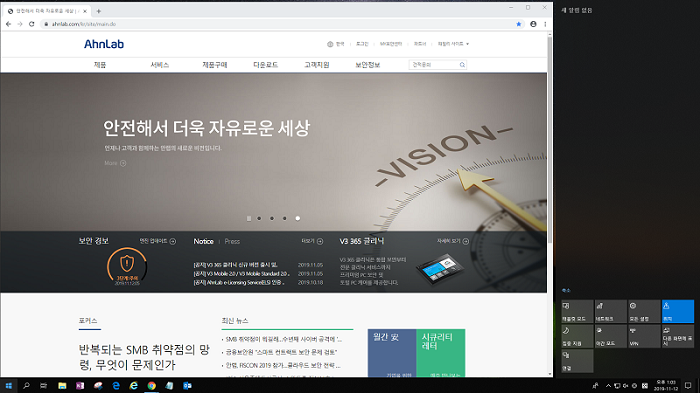The image size is (700, 393).
Task: Click the more link beside Notice/Press
Action: click(x=312, y=241)
